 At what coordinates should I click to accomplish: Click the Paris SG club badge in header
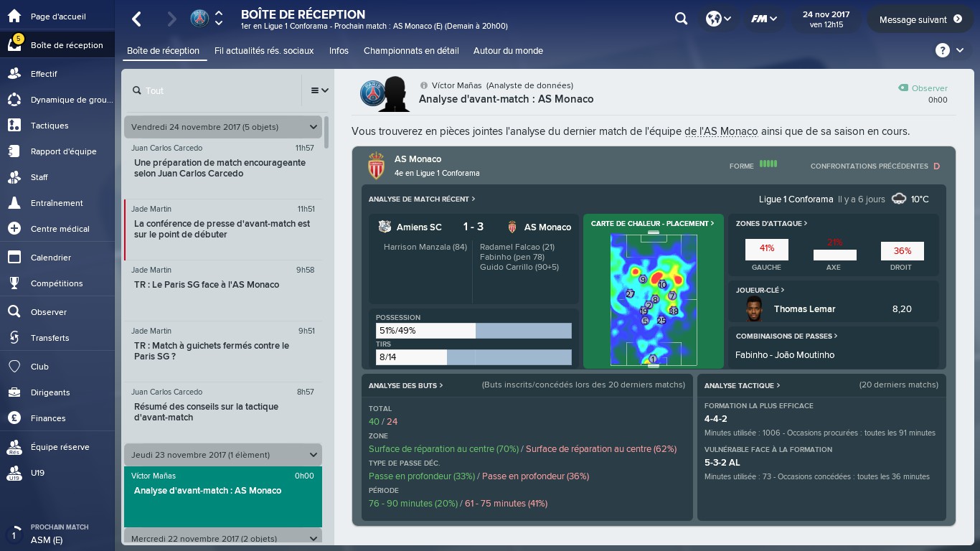click(199, 19)
